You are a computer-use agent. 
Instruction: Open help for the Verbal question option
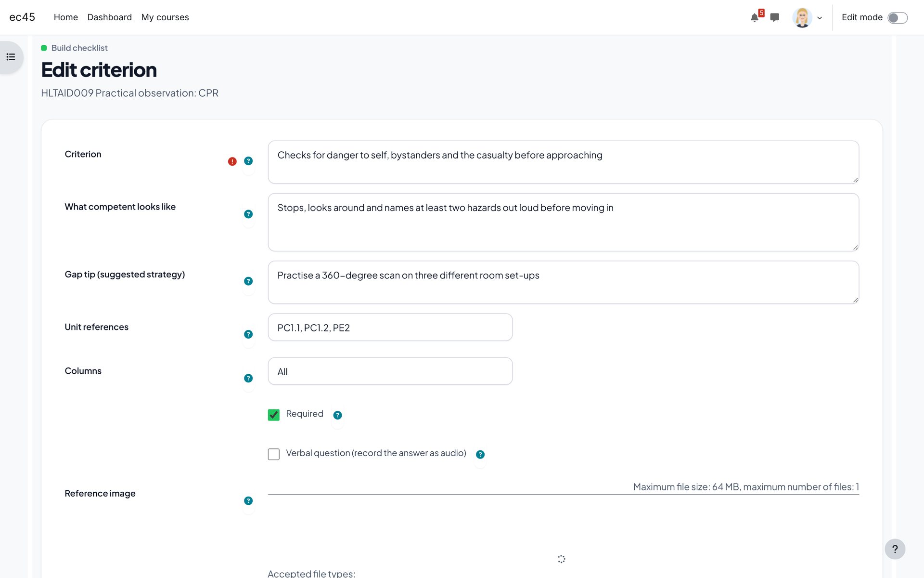click(x=480, y=455)
